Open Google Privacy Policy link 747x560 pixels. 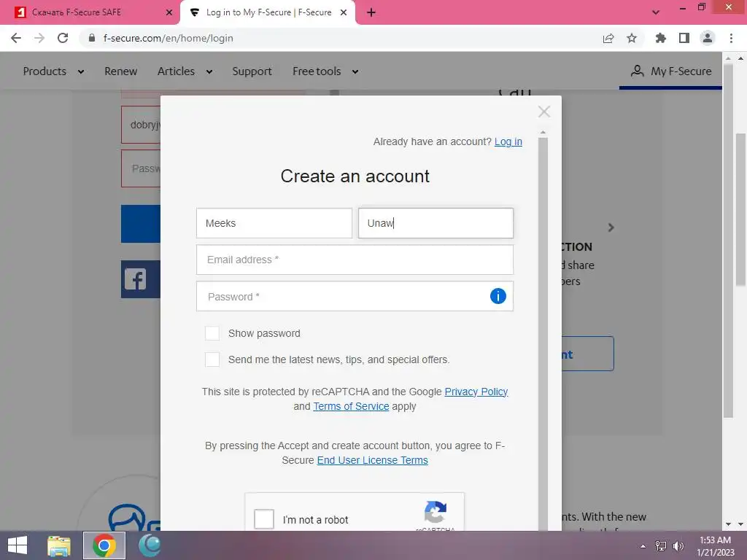pyautogui.click(x=476, y=392)
